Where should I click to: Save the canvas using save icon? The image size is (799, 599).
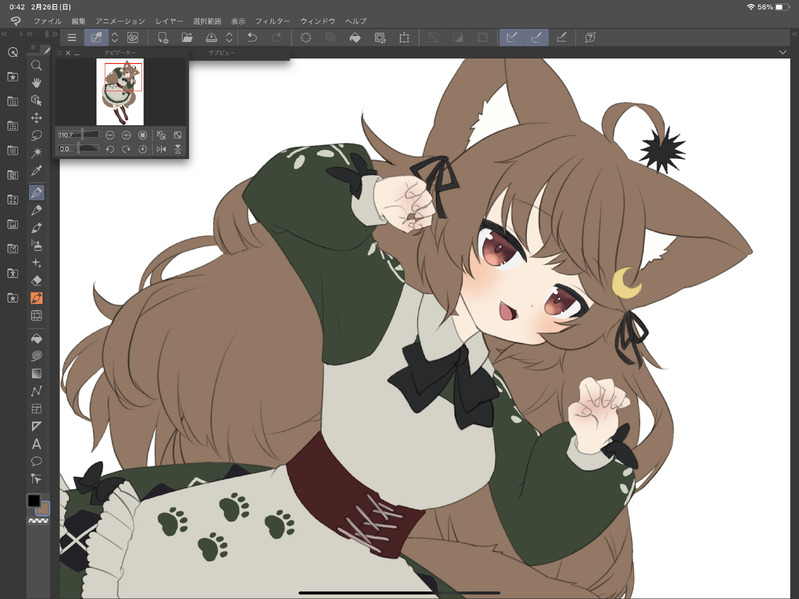click(x=211, y=38)
